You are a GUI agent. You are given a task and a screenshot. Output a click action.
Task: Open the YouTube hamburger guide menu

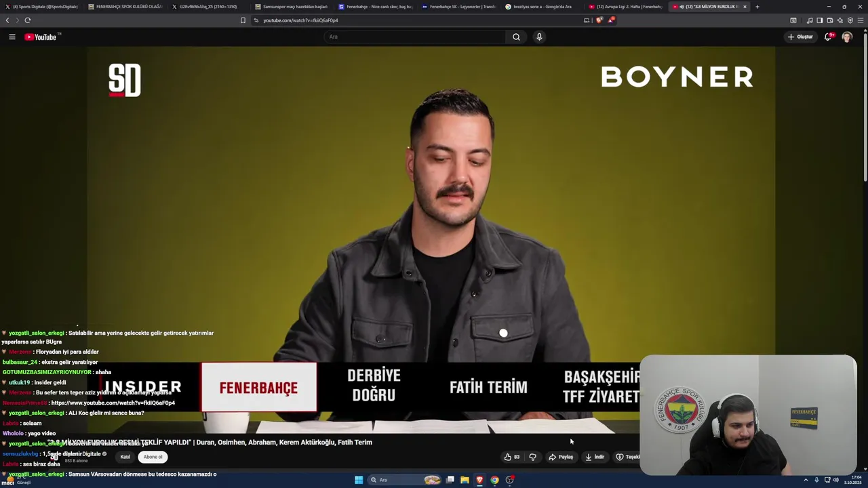12,37
